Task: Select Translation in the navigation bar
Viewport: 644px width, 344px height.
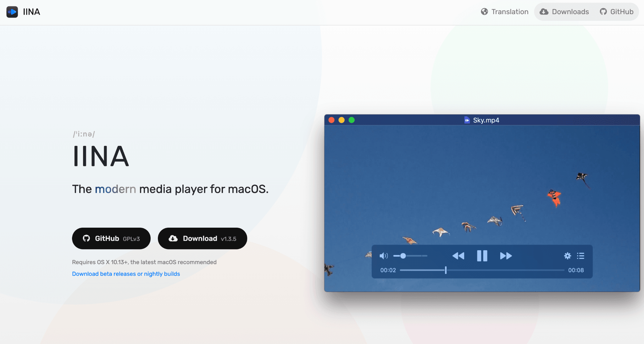Action: click(510, 11)
